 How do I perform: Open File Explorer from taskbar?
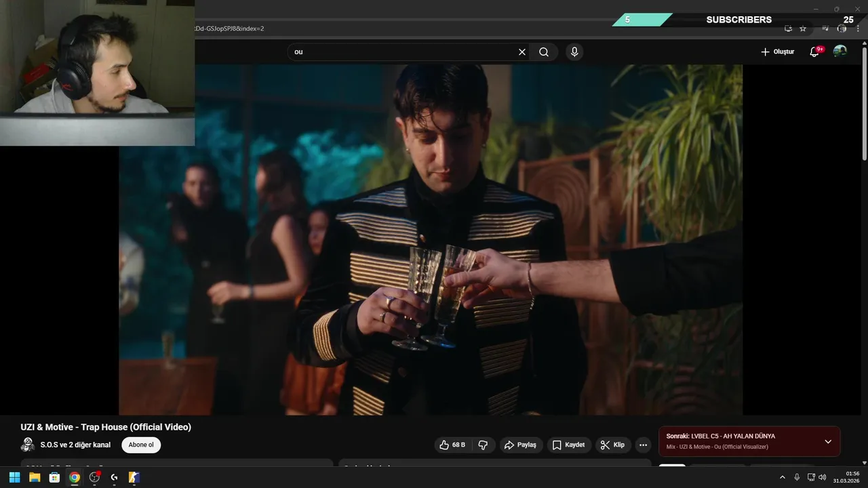[35, 477]
